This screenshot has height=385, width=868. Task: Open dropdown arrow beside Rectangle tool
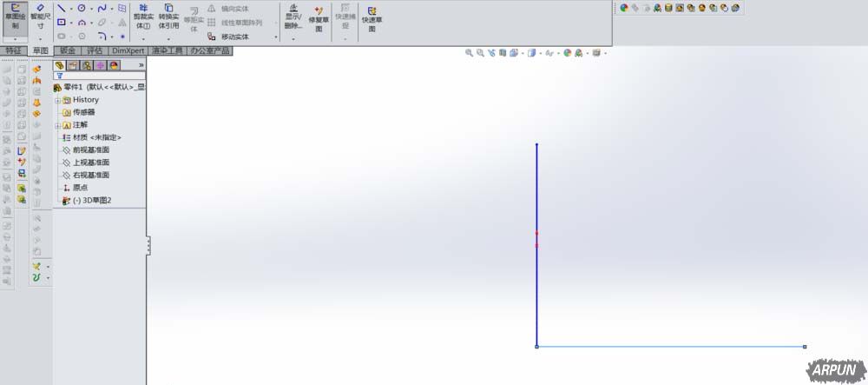tap(71, 23)
